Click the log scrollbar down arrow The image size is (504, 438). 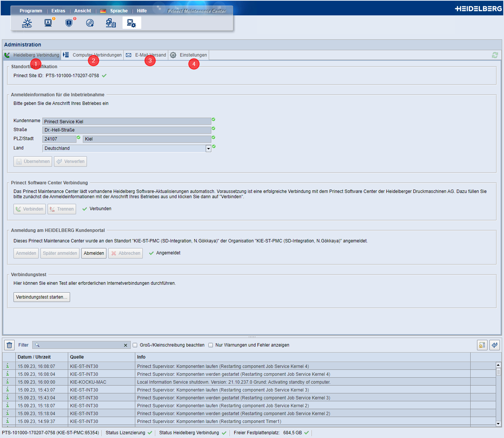pos(498,424)
